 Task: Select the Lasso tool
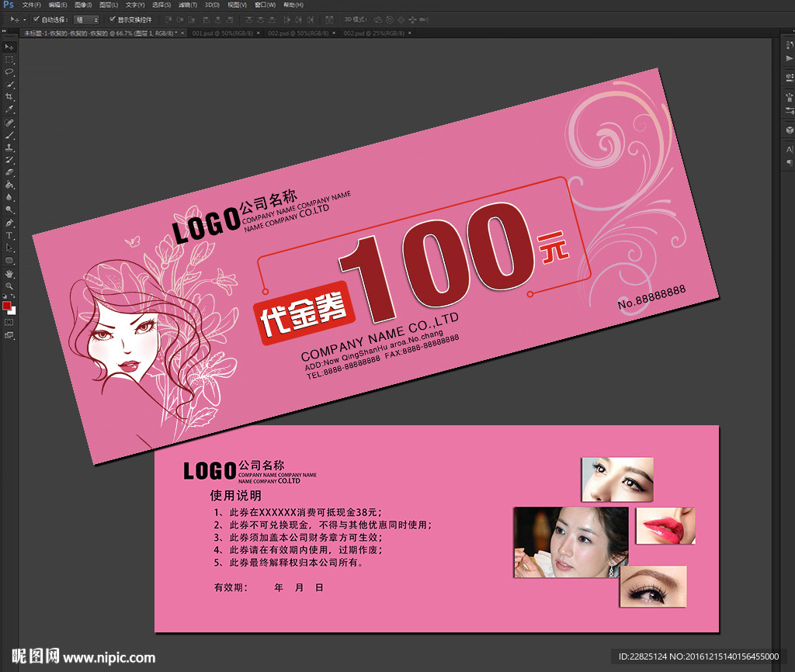click(9, 71)
